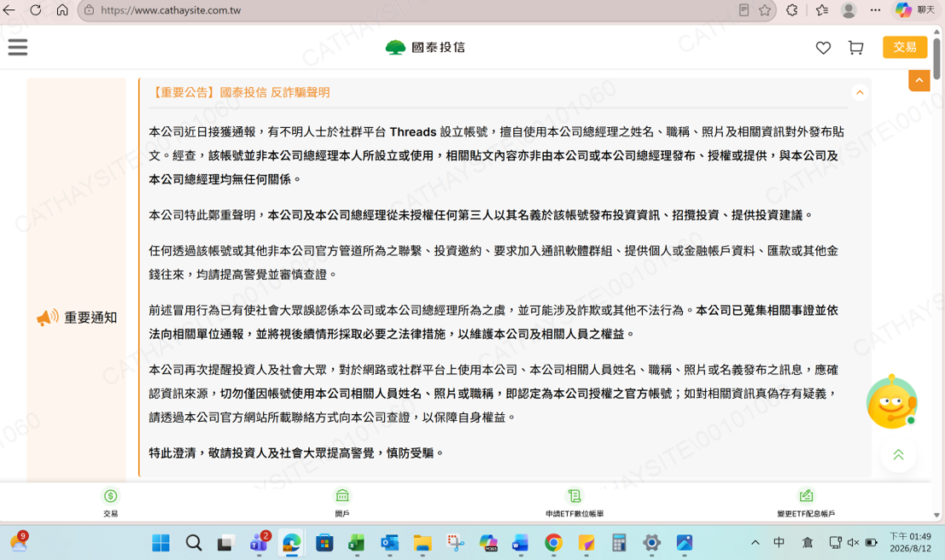Open the shopping cart

coord(856,48)
